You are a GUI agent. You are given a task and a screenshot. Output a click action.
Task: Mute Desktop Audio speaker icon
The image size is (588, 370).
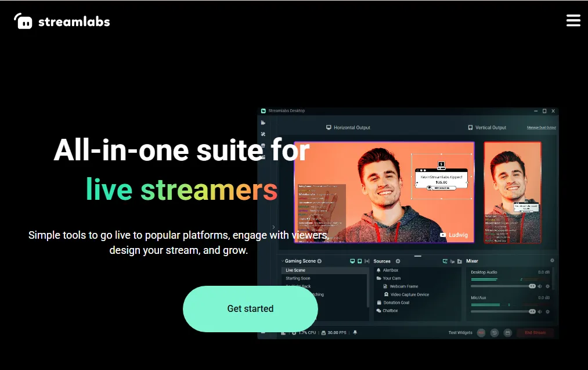(x=540, y=286)
